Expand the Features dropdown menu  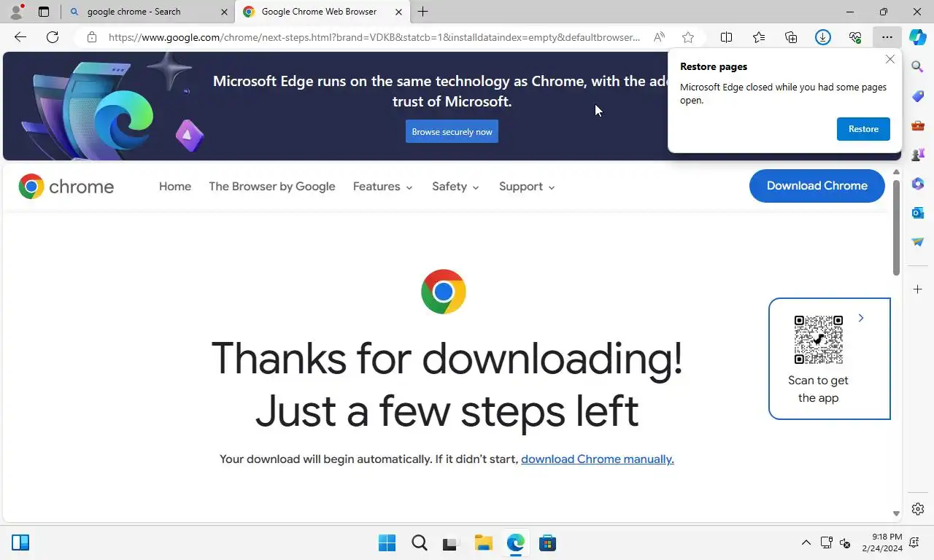click(382, 187)
